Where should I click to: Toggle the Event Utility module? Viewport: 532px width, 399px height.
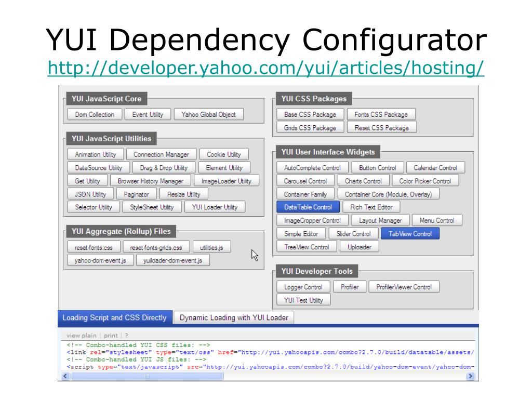tap(148, 114)
